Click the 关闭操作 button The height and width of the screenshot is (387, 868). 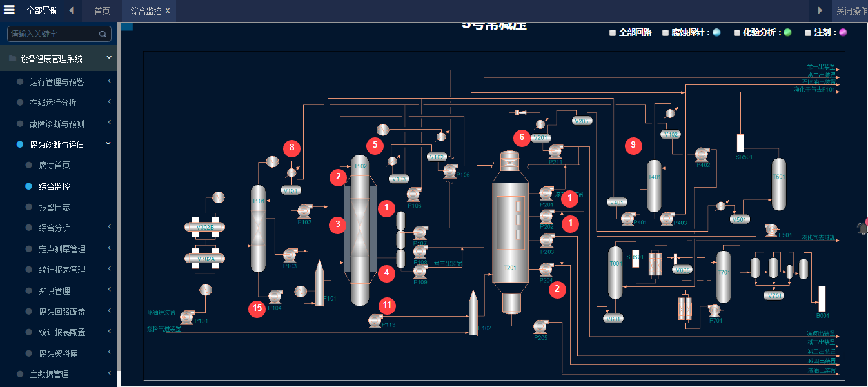851,11
